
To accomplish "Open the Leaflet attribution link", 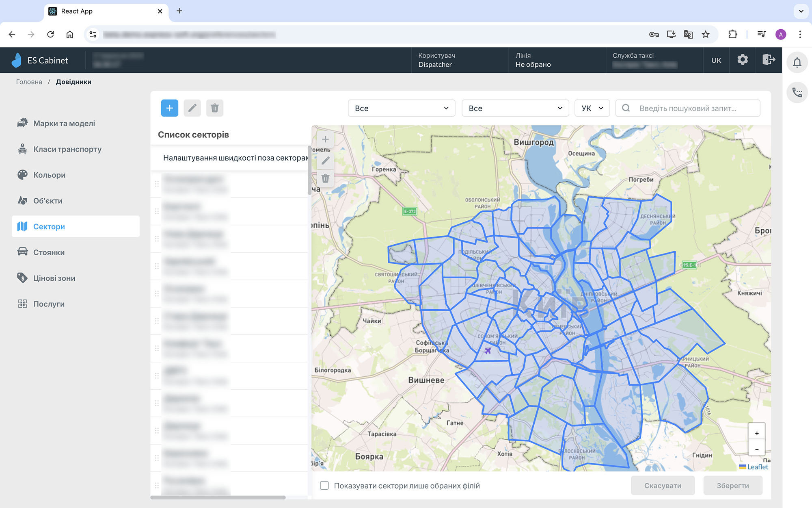I will click(x=757, y=467).
